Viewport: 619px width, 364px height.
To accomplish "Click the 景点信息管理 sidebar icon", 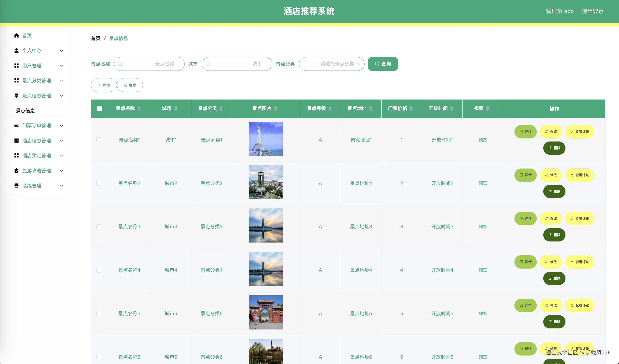I will [x=16, y=95].
